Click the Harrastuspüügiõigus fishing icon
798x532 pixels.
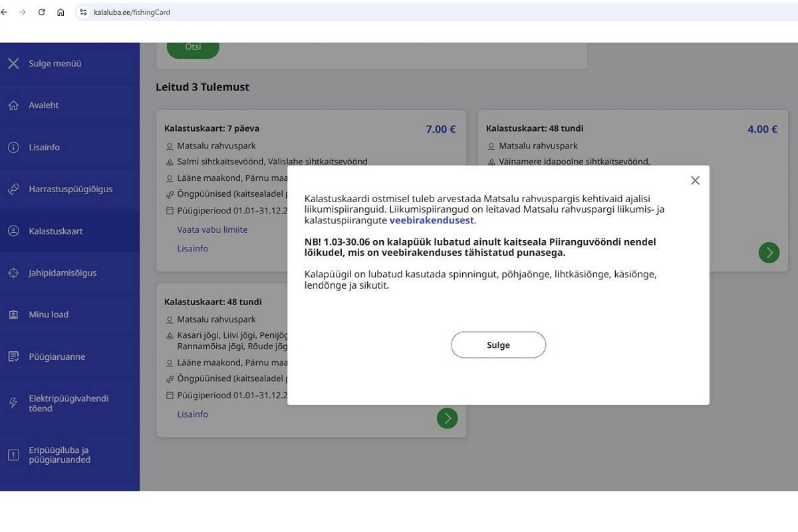tap(13, 190)
